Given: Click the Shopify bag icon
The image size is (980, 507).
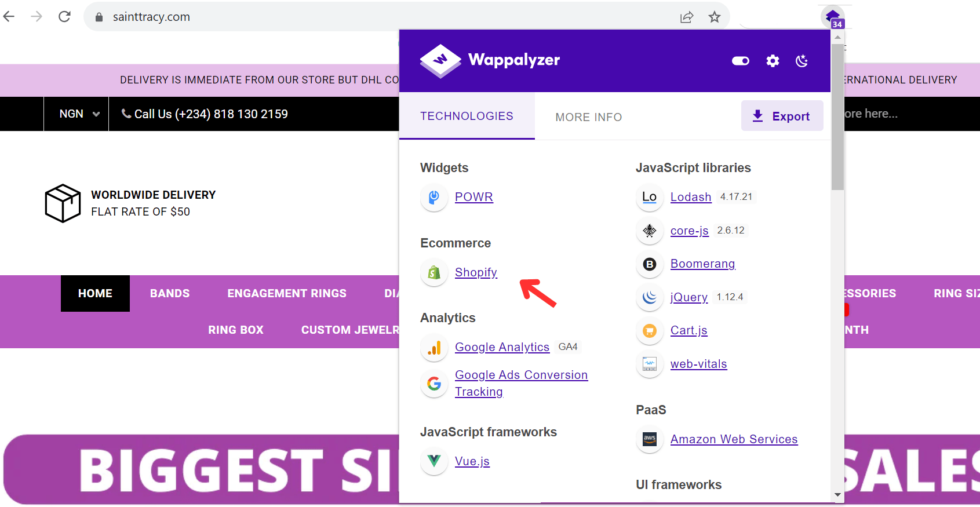Looking at the screenshot, I should tap(434, 272).
